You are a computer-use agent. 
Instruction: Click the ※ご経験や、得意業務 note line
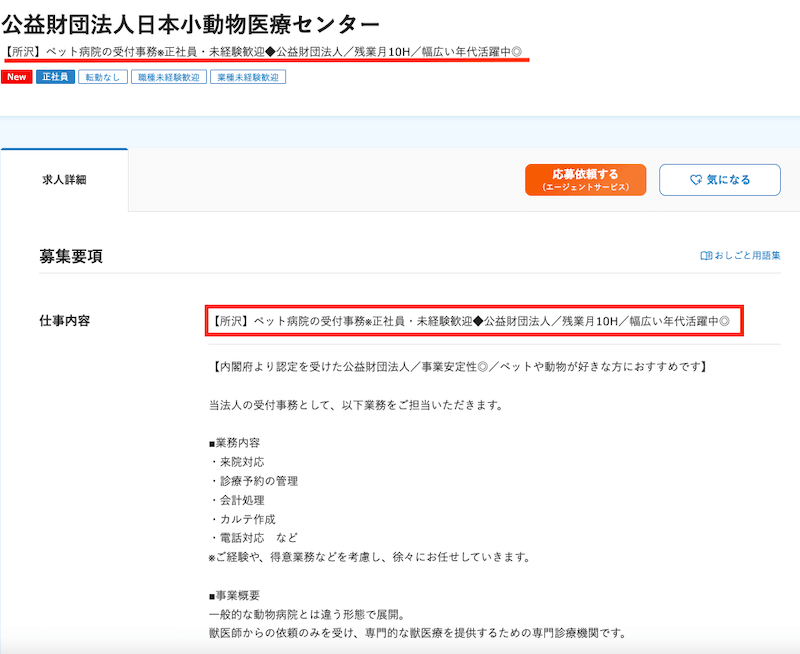click(x=369, y=557)
